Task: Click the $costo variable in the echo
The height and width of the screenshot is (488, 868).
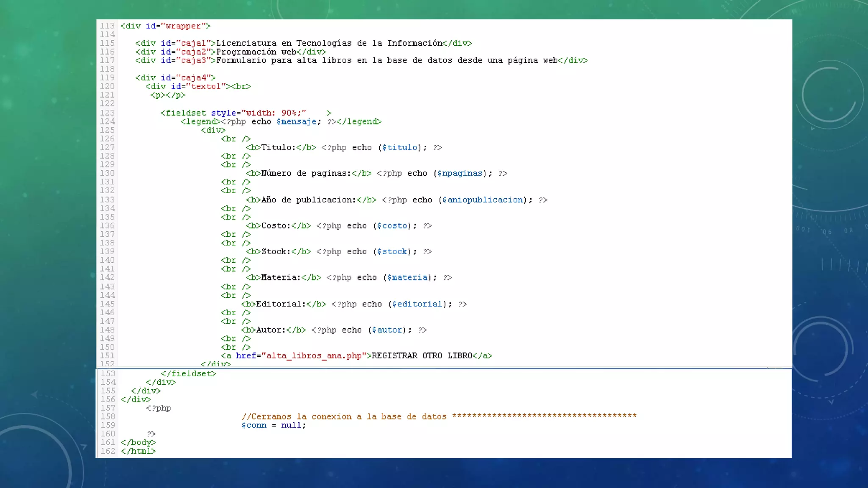Action: (x=392, y=226)
